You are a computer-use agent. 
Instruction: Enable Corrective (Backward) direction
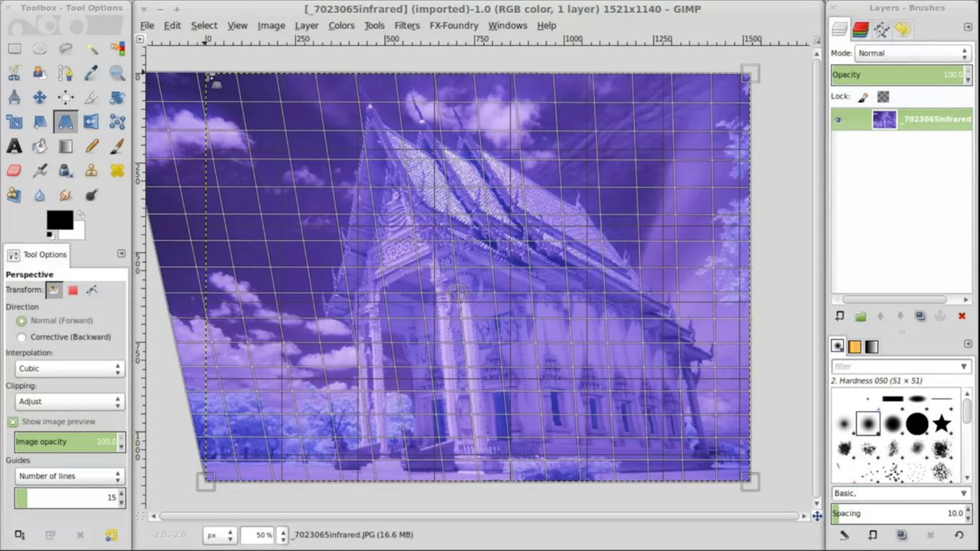pos(22,338)
